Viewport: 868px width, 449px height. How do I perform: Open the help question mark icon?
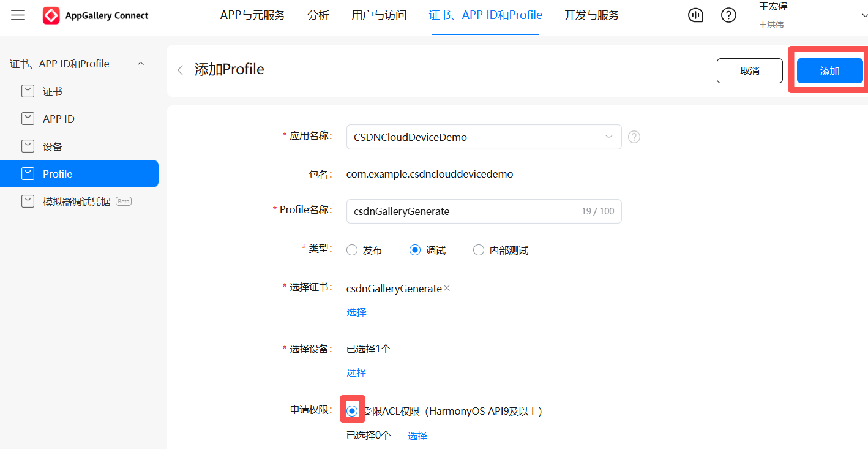click(728, 15)
